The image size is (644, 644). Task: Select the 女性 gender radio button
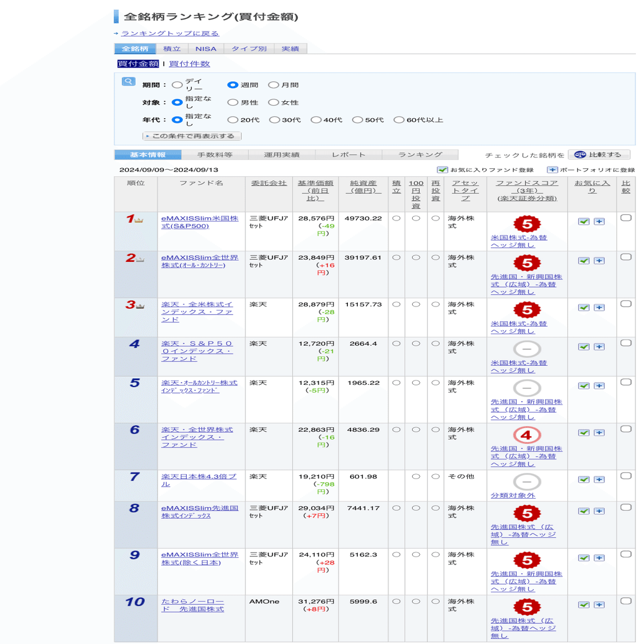pos(273,102)
